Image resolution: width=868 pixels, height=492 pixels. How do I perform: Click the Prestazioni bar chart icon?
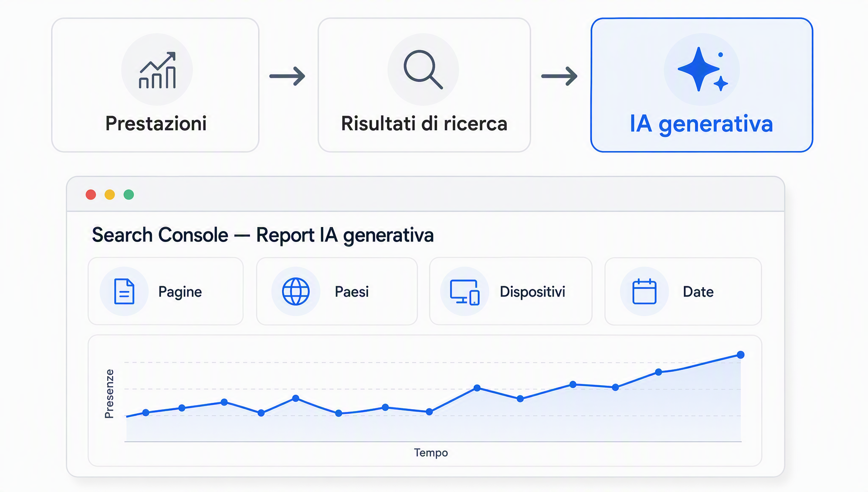pos(157,70)
